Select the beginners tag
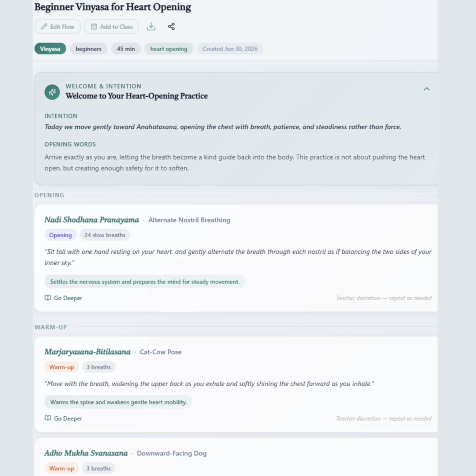Screen dimensions: 476x476 (89, 49)
